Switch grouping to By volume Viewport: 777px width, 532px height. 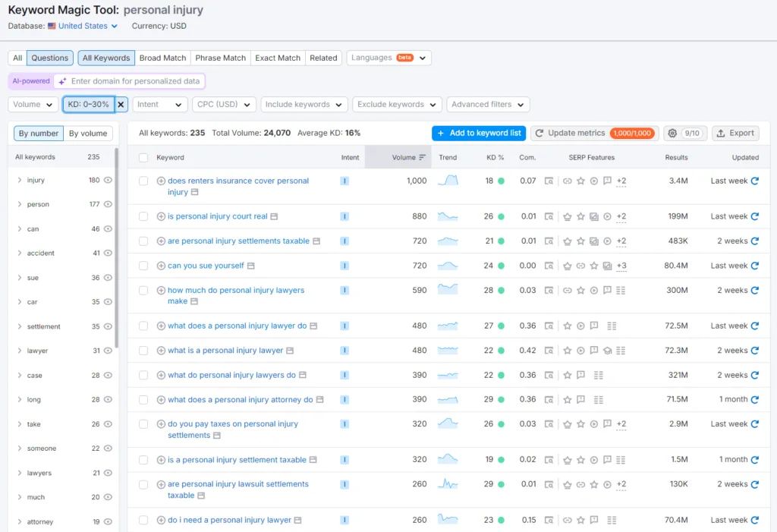point(88,134)
